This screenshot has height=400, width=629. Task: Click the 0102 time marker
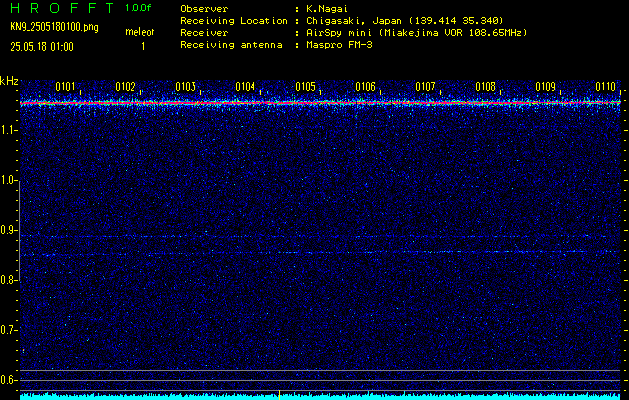tap(125, 87)
